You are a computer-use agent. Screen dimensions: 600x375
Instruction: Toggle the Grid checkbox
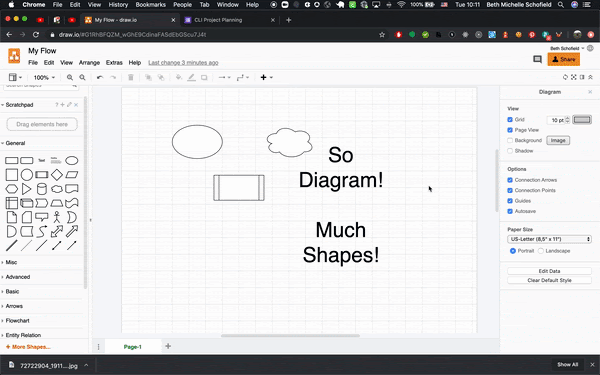coord(510,120)
